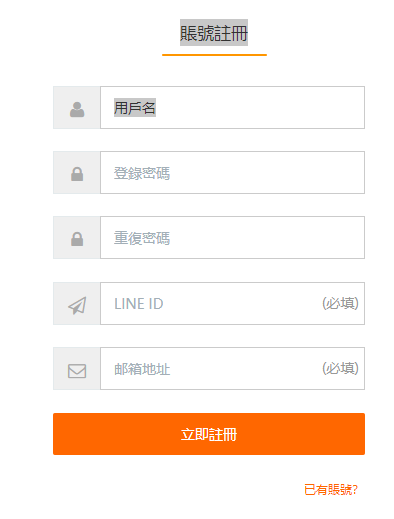Open the 已有賬號? login link
The height and width of the screenshot is (519, 394).
click(331, 490)
